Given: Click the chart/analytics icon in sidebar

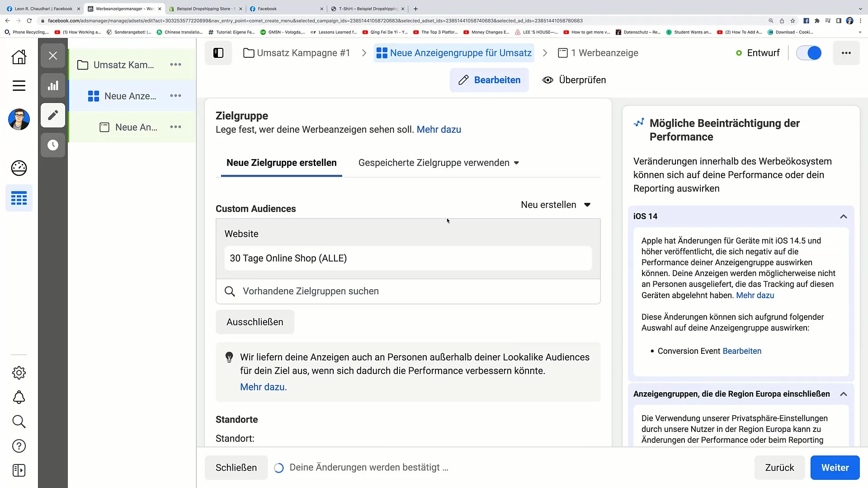Looking at the screenshot, I should 53,86.
